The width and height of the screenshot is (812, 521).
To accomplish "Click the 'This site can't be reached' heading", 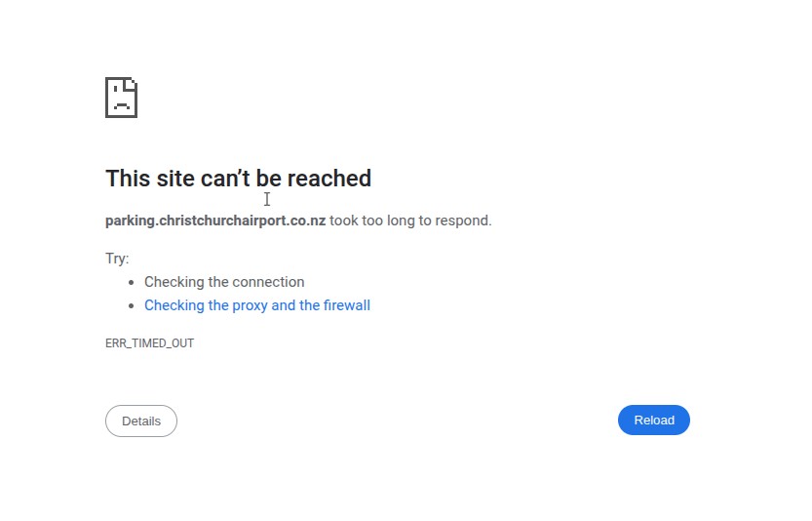I will tap(238, 179).
